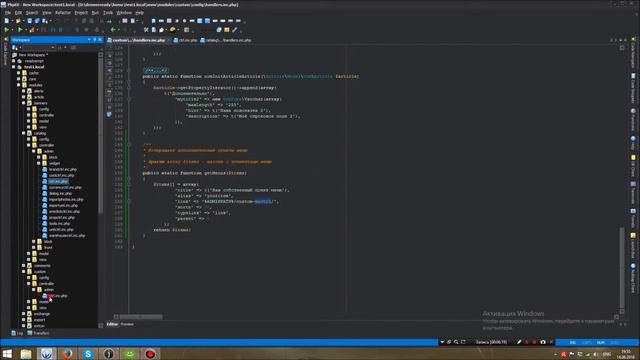Expand the export folder node
Screen dimensions: 640x360
[x=24, y=320]
